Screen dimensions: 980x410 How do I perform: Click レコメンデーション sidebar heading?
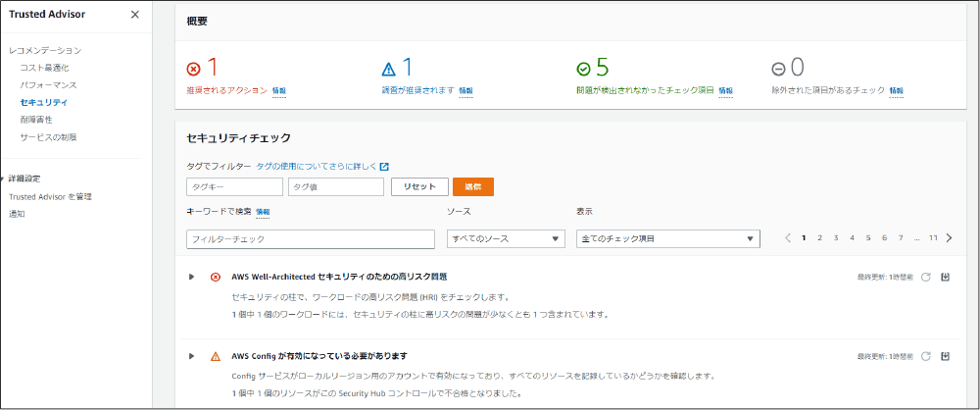pyautogui.click(x=45, y=50)
